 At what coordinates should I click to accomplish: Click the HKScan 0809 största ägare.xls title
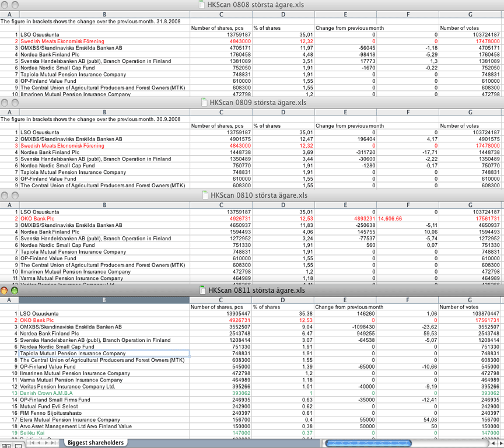point(258,103)
